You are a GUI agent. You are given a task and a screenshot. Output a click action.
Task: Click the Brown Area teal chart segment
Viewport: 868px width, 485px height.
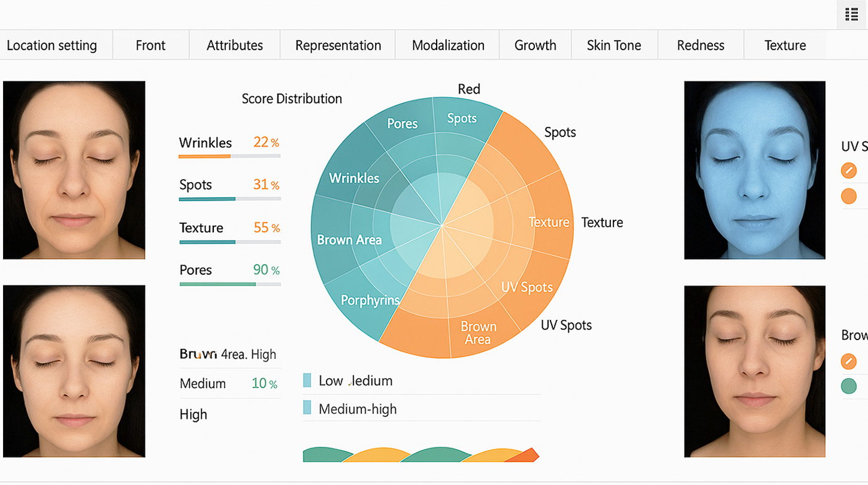pyautogui.click(x=349, y=240)
